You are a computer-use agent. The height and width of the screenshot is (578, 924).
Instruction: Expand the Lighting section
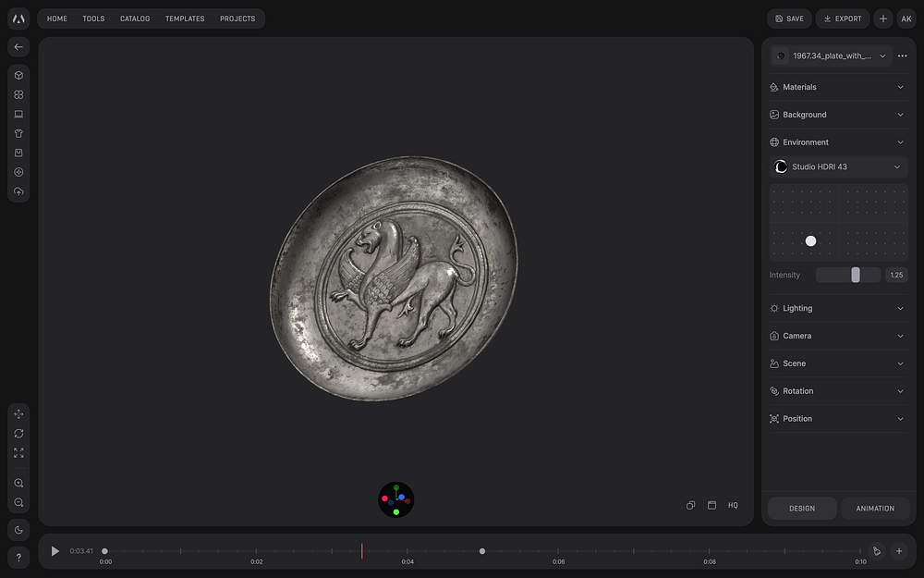[x=838, y=309]
